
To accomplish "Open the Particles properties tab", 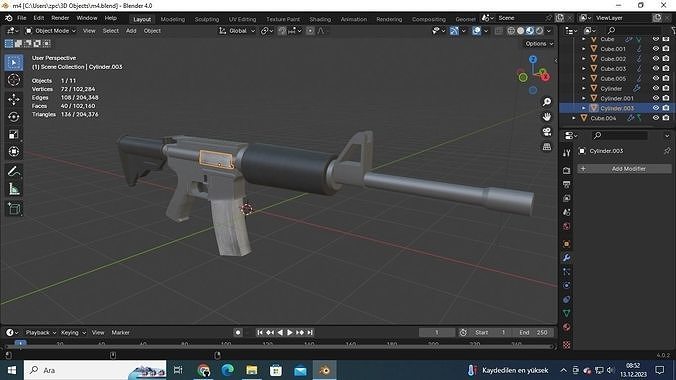I will 566,272.
